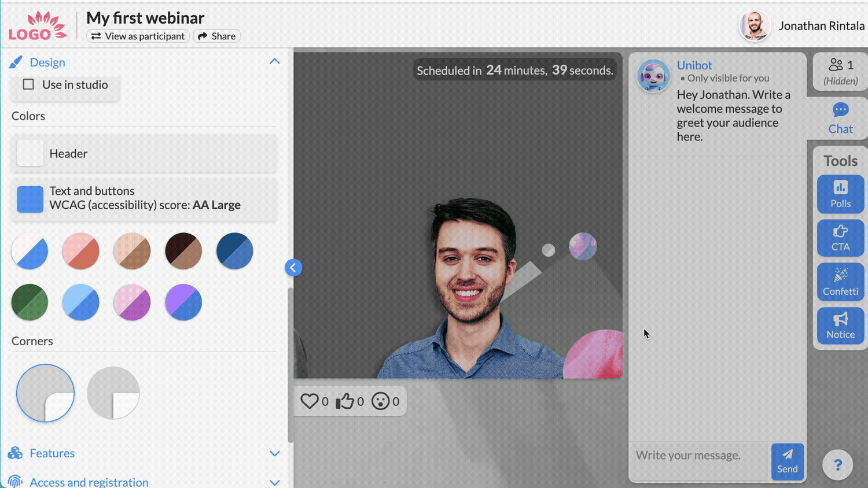
Task: Select the square corners option
Action: click(113, 393)
